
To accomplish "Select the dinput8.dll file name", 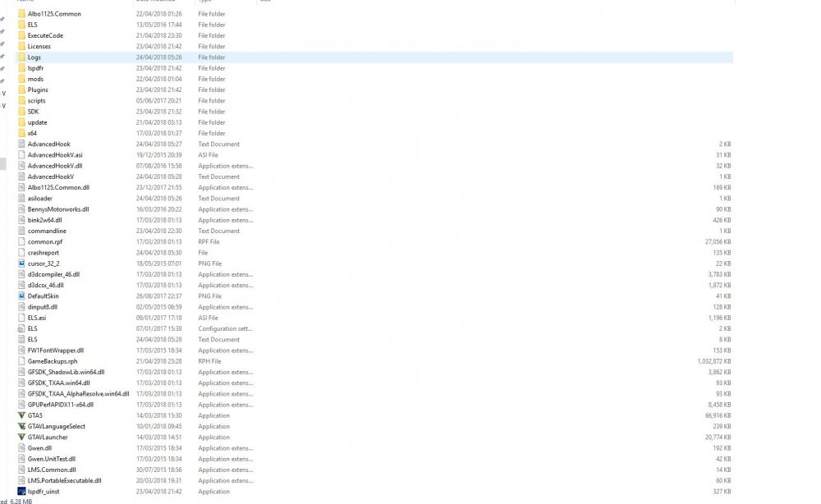I will point(43,307).
